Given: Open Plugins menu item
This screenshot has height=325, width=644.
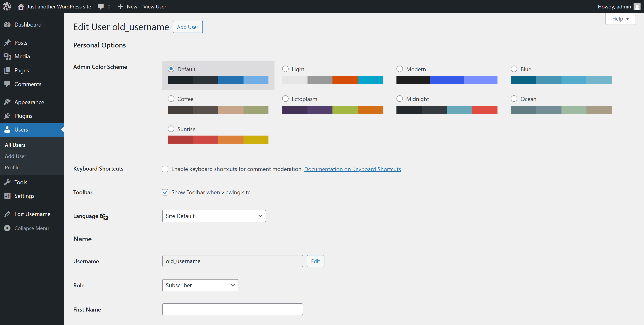Looking at the screenshot, I should (x=32, y=116).
